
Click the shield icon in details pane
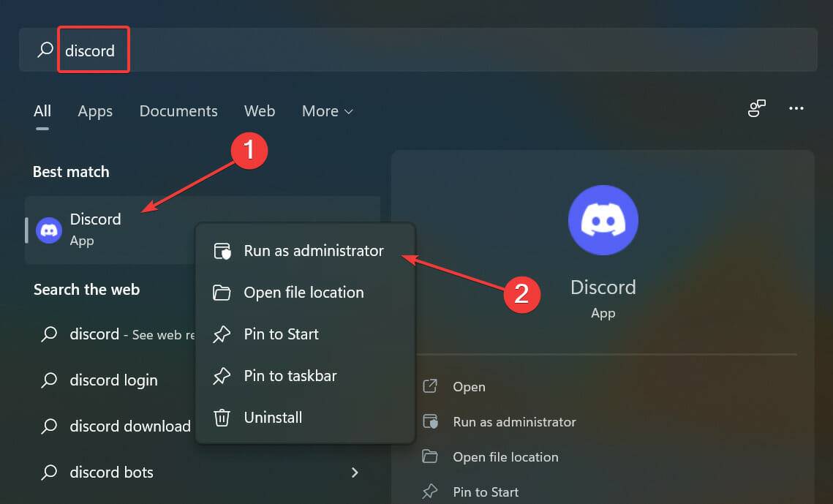point(430,421)
